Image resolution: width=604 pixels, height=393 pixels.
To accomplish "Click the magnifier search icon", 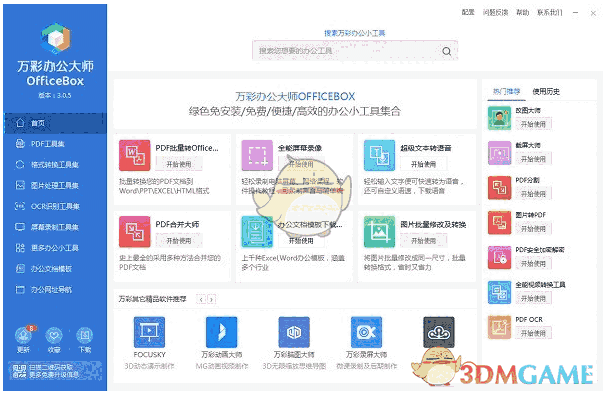I will tap(447, 51).
